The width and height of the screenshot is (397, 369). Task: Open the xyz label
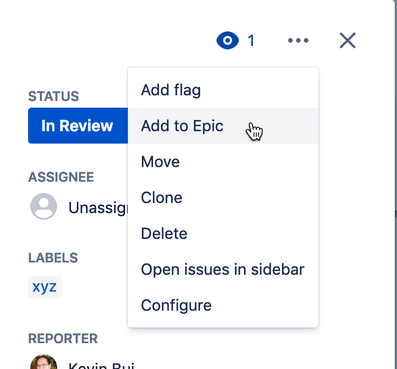pos(45,287)
